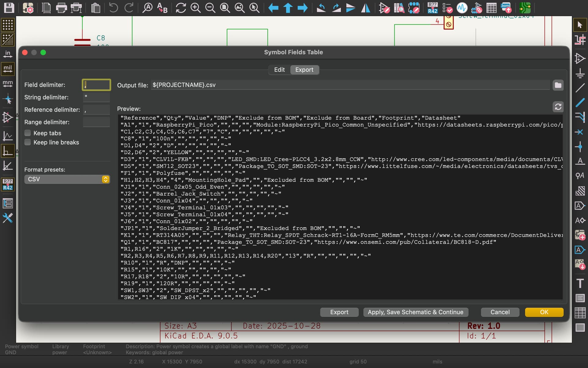Click the Simulator waveform icon

point(462,8)
